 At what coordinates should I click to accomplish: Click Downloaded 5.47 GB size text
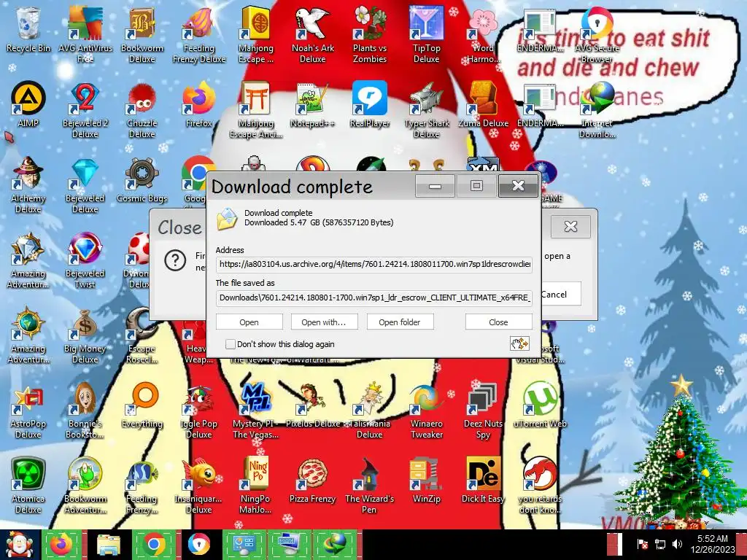point(319,222)
